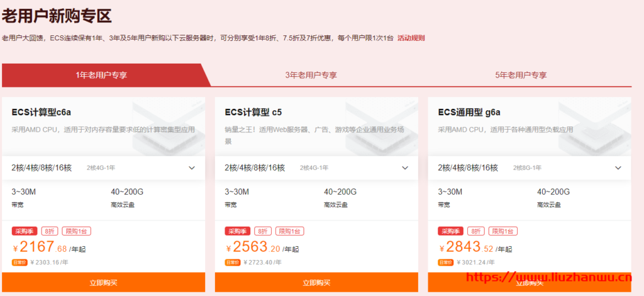
Task: Expand the ECS计算型c6a core spec dropdown
Action: [x=192, y=168]
